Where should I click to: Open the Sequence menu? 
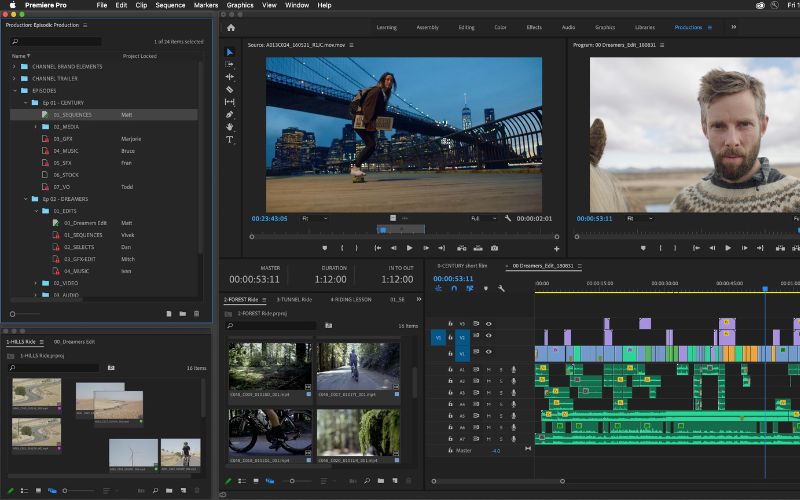pyautogui.click(x=170, y=5)
